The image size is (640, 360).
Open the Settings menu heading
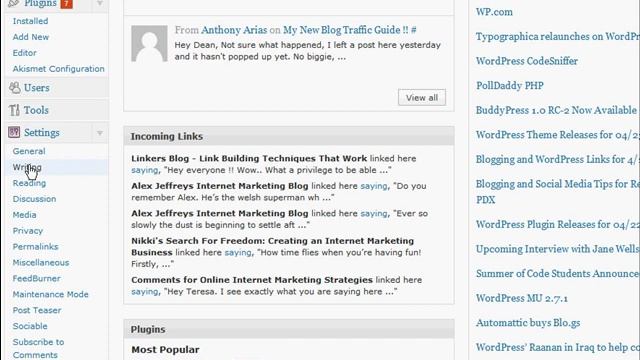click(42, 133)
